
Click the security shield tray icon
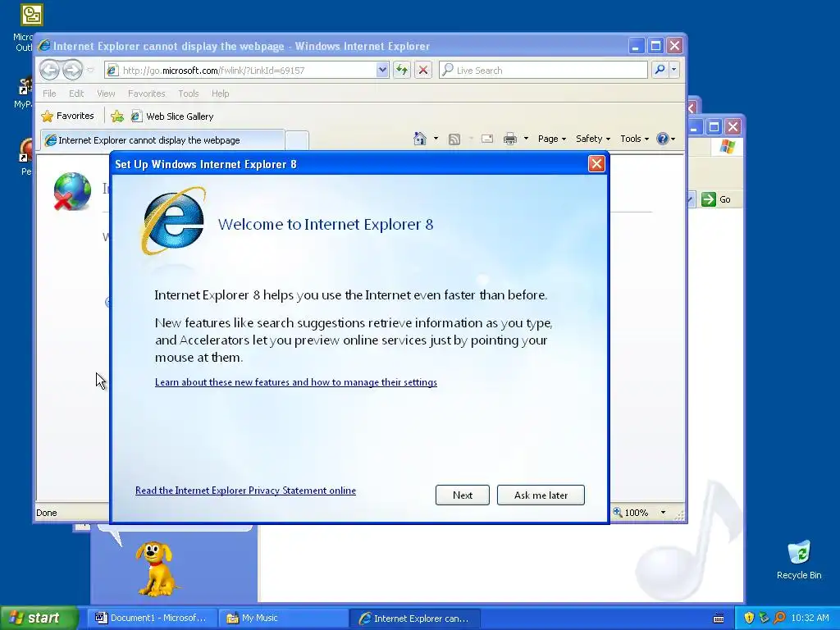click(749, 618)
